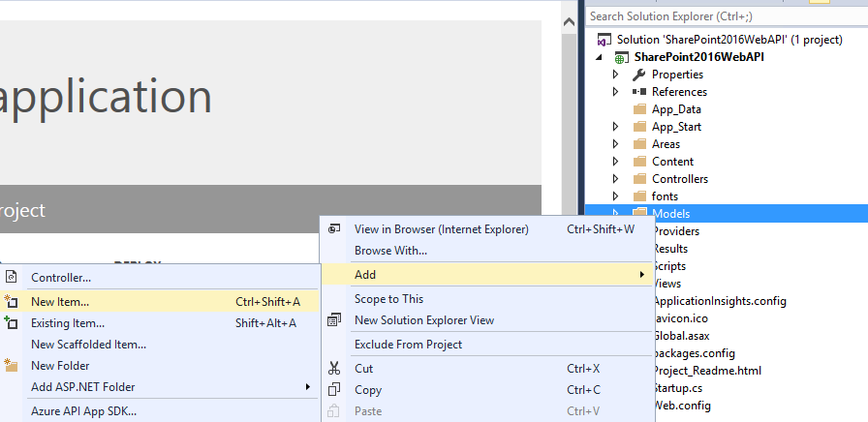This screenshot has width=868, height=422.
Task: Click the Cut scissors icon
Action: pyautogui.click(x=334, y=369)
